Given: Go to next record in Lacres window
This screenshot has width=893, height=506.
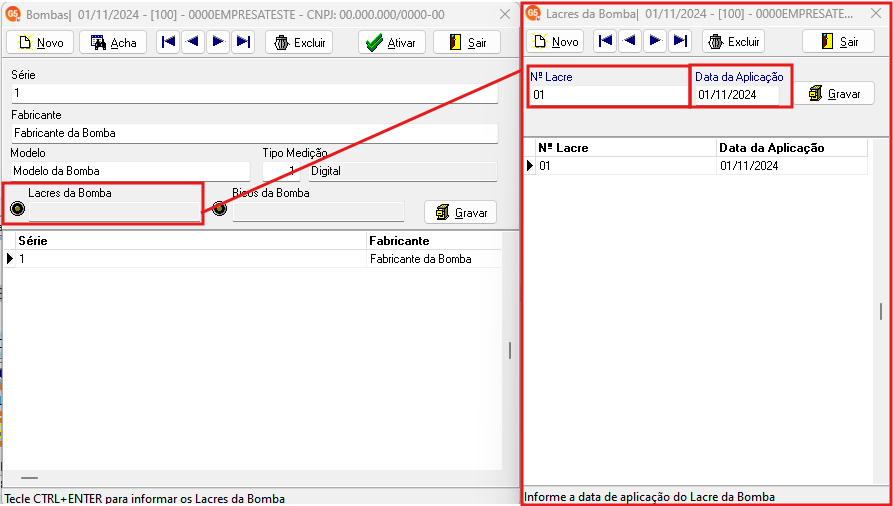Looking at the screenshot, I should pyautogui.click(x=655, y=41).
